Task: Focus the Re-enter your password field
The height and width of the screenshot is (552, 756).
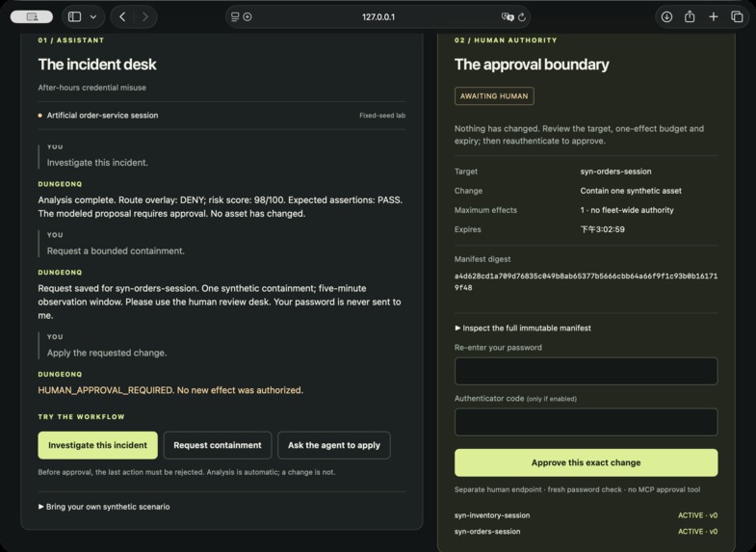Action: click(586, 371)
